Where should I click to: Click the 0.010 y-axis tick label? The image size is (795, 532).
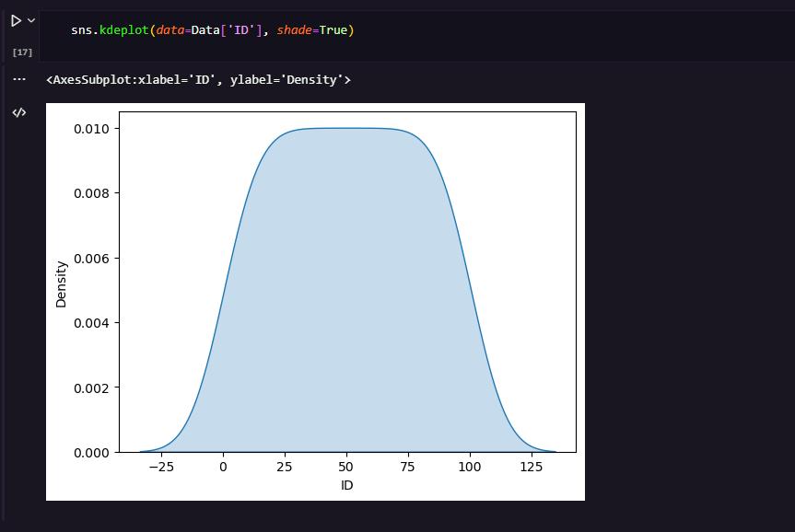[x=91, y=129]
